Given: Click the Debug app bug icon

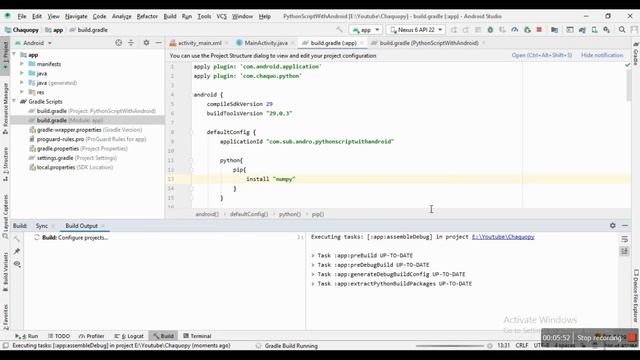Looking at the screenshot, I should pyautogui.click(x=490, y=30).
